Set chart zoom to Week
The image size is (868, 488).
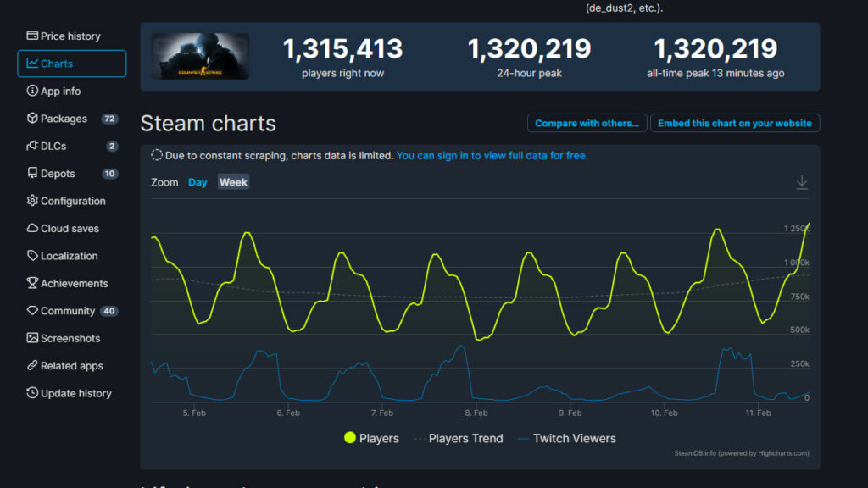pos(233,182)
